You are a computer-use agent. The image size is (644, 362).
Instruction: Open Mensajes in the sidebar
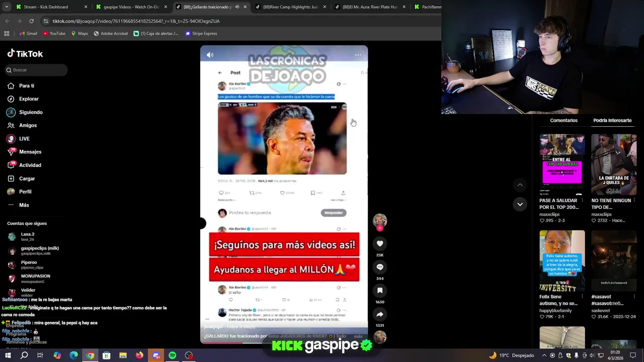coord(25,152)
